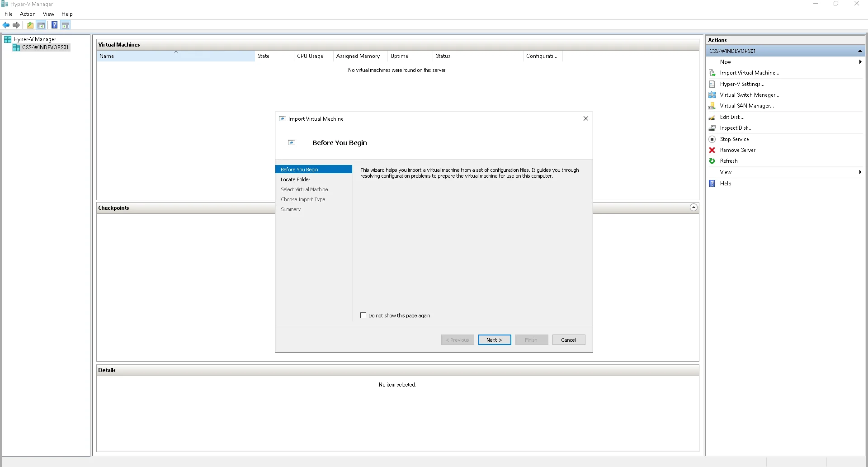Click the gray Forward arrow in toolbar
The height and width of the screenshot is (467, 868).
(16, 25)
